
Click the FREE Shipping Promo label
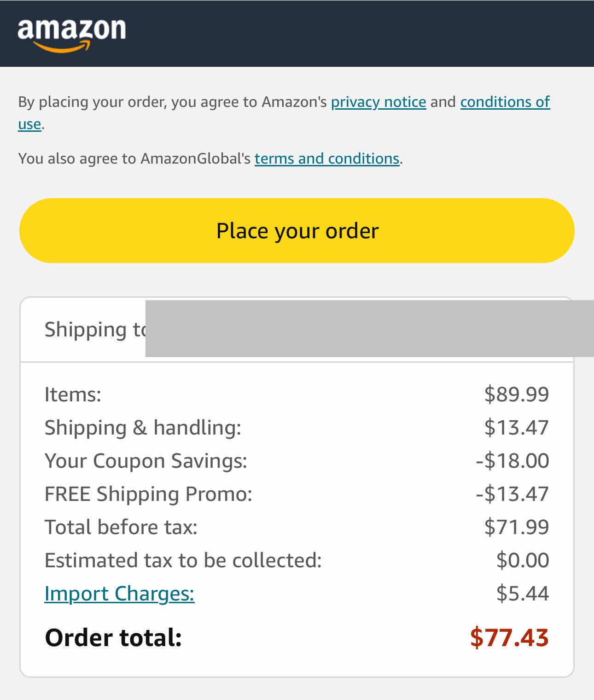(148, 494)
